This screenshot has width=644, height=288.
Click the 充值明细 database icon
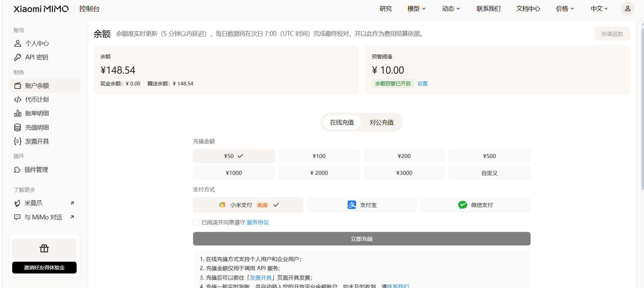coord(18,127)
